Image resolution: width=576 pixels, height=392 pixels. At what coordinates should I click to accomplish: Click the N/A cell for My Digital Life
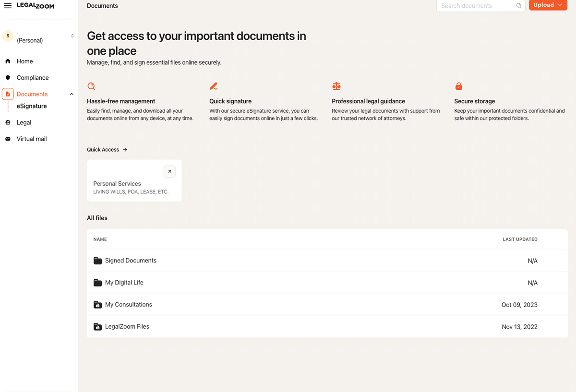[532, 283]
